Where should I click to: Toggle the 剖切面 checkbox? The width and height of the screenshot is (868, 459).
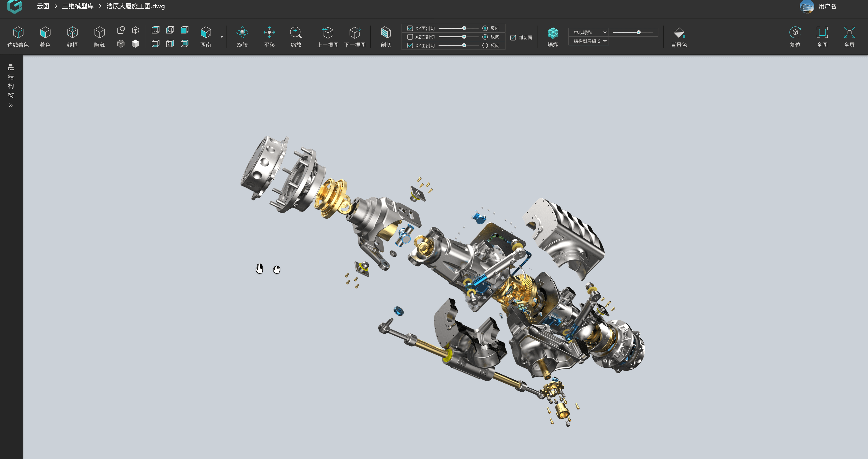(x=513, y=38)
